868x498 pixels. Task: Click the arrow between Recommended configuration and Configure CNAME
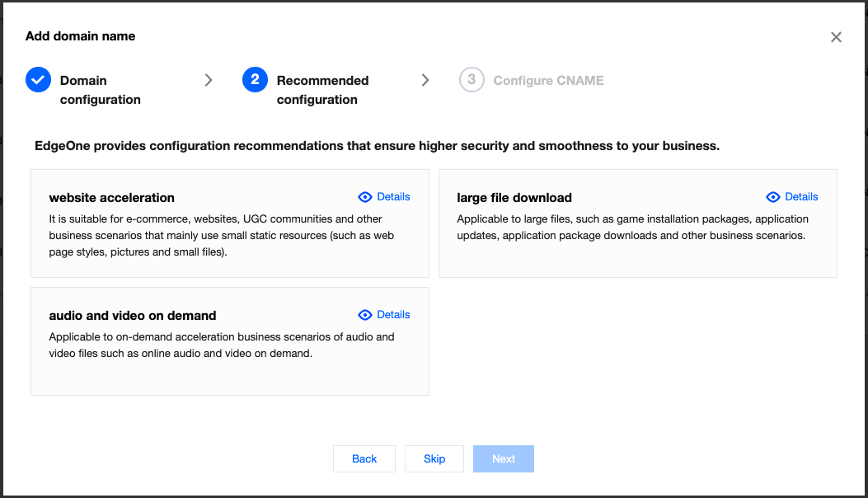(425, 80)
